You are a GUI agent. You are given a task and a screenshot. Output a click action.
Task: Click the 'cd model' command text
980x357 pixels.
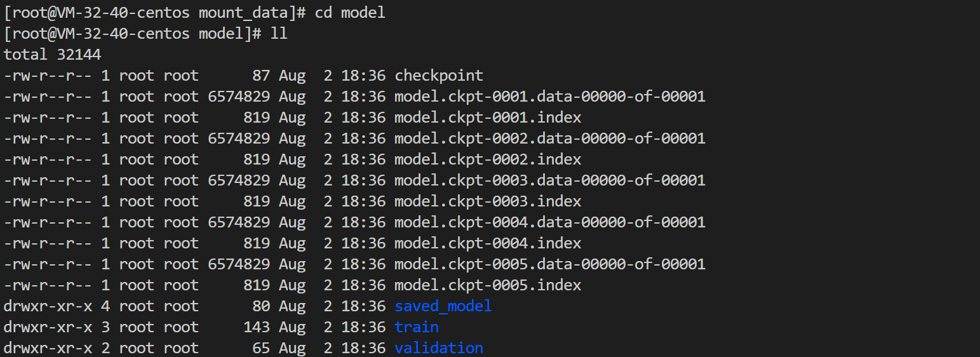coord(350,13)
